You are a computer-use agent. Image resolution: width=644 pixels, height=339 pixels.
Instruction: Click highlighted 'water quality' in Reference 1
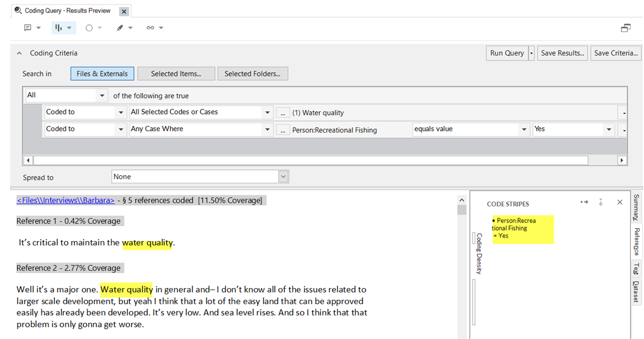[147, 243]
